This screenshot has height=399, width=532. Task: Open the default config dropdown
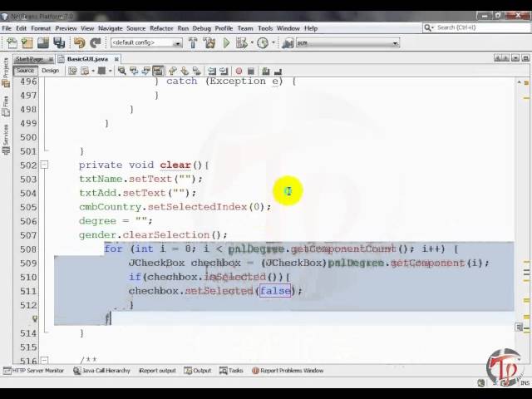pos(177,43)
